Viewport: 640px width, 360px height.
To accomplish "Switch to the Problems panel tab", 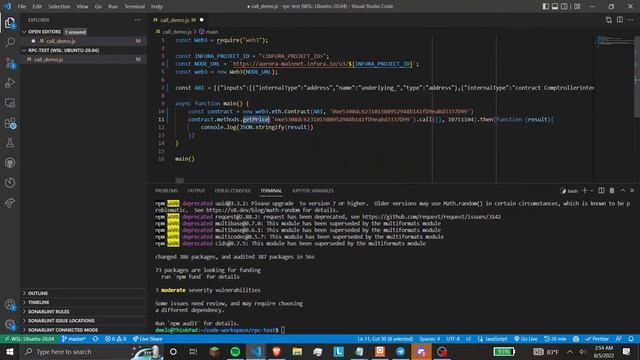I will click(x=166, y=191).
